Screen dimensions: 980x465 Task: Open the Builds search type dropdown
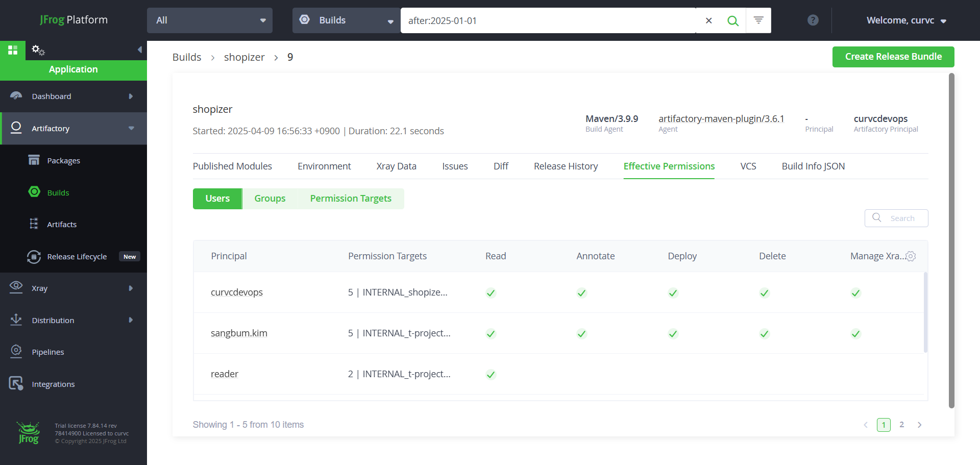tap(347, 20)
